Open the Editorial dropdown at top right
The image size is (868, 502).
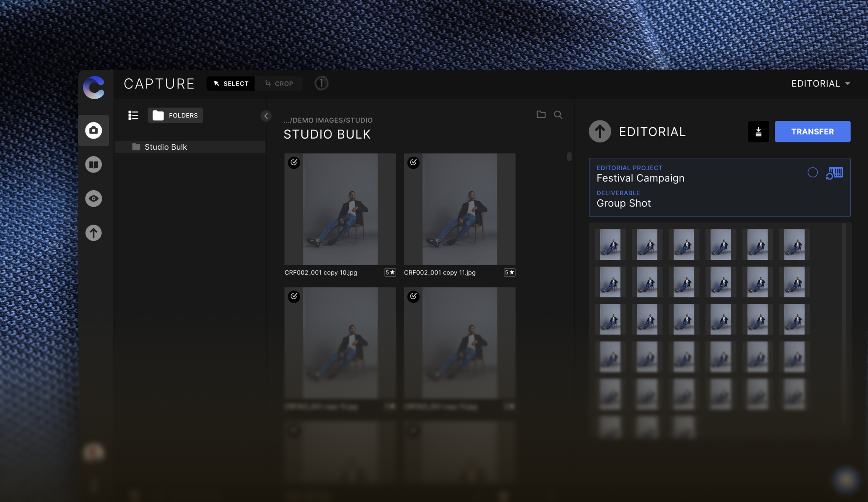pos(820,84)
